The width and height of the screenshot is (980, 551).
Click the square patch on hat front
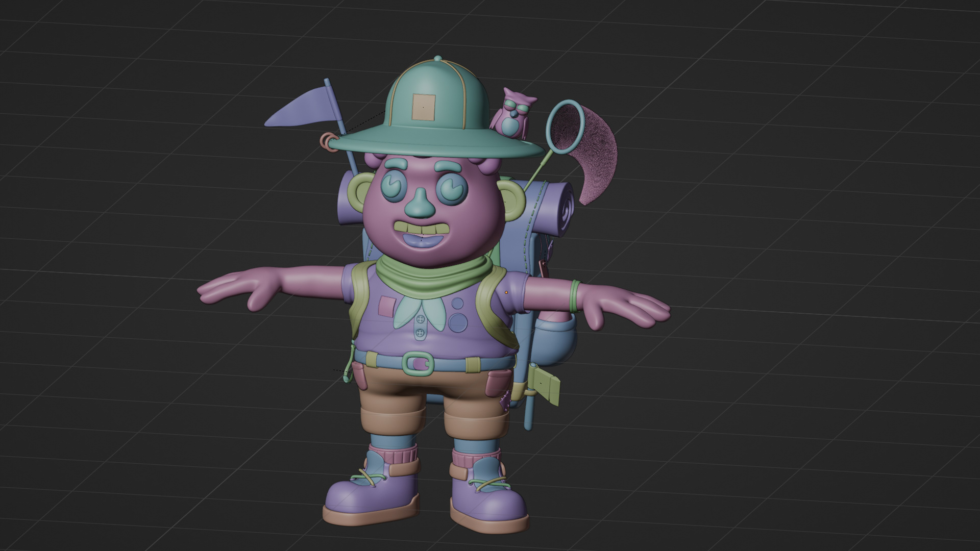click(x=423, y=107)
